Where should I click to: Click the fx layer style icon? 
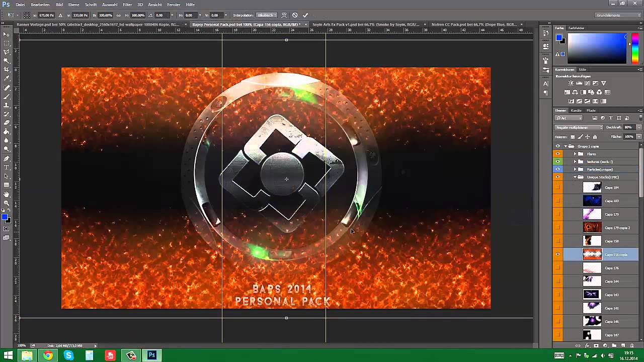point(587,346)
